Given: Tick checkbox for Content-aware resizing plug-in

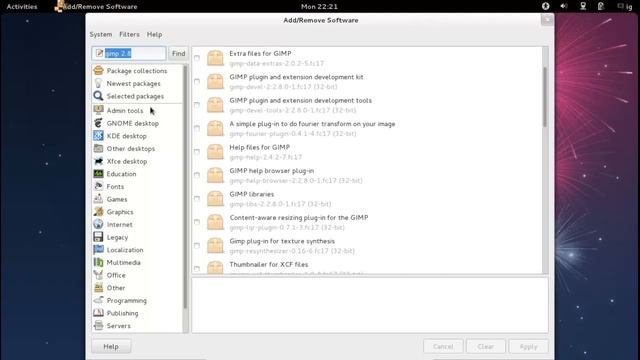Looking at the screenshot, I should pos(197,222).
